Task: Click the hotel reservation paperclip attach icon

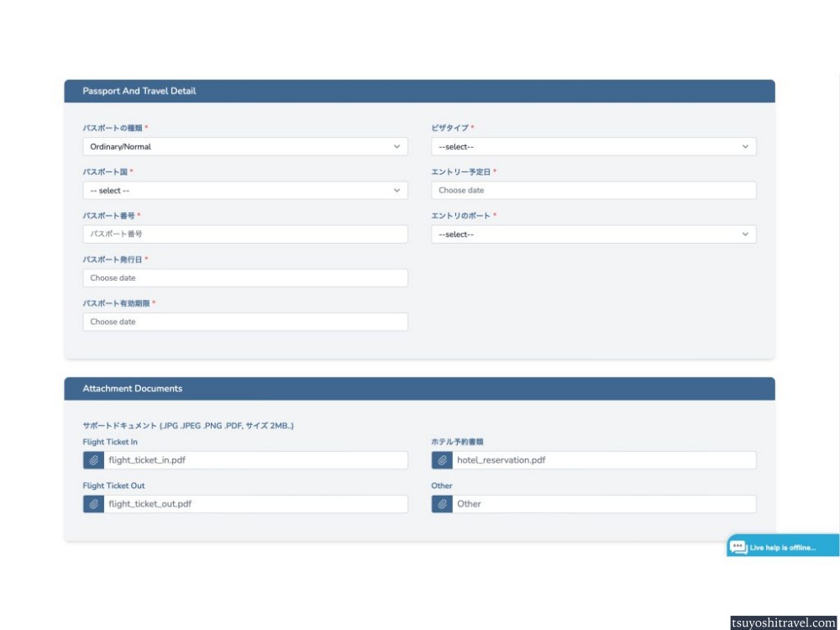Action: pyautogui.click(x=442, y=460)
